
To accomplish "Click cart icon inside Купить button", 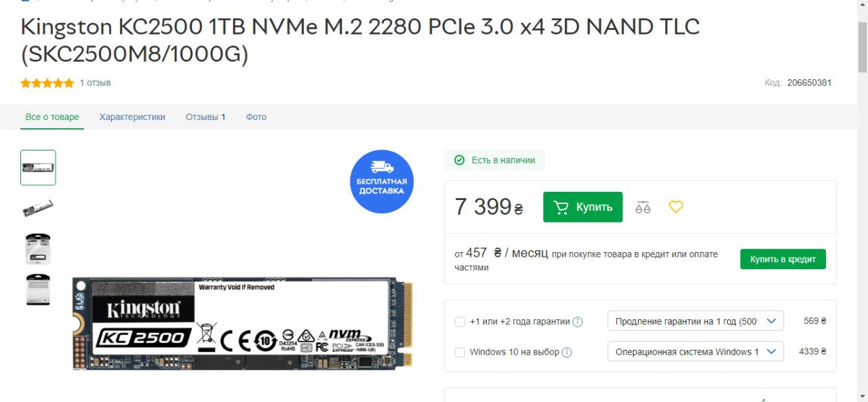I will (561, 207).
